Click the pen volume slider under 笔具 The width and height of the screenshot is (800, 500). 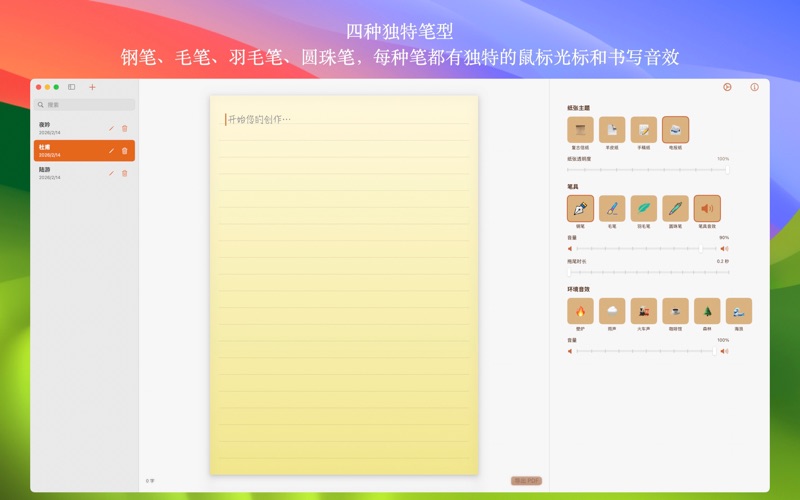click(646, 248)
